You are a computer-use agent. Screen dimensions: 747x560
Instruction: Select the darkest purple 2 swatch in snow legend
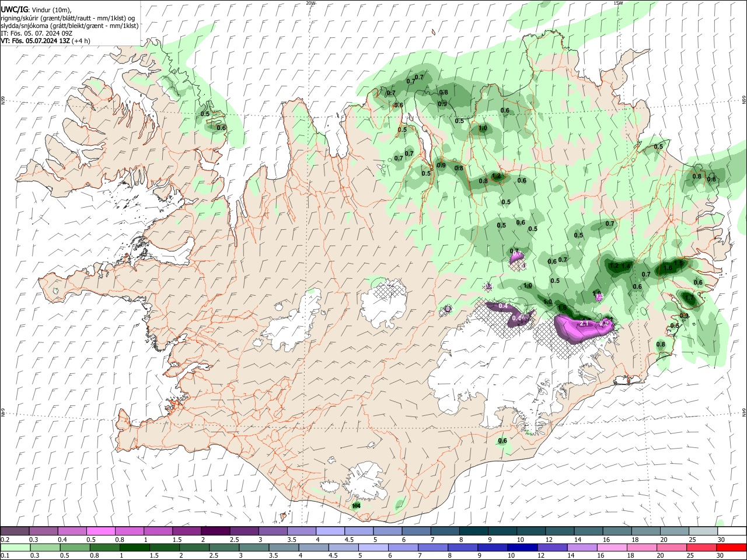pyautogui.click(x=215, y=531)
